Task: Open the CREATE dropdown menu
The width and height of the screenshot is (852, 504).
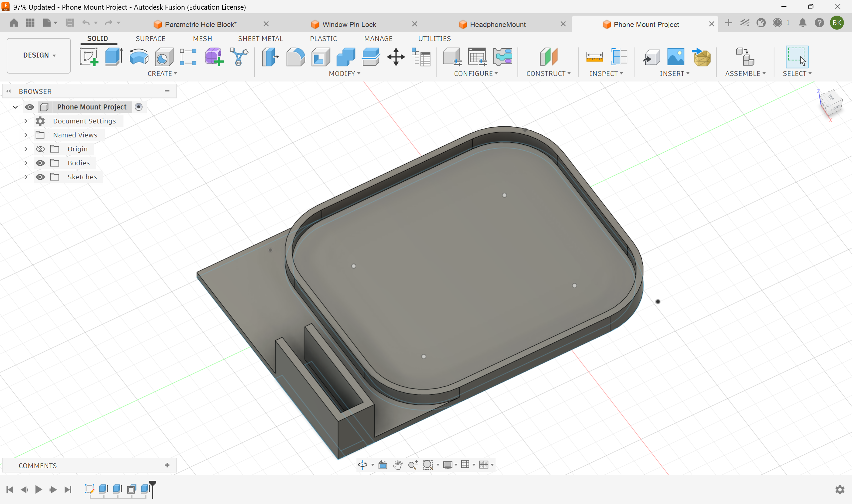Action: point(162,74)
